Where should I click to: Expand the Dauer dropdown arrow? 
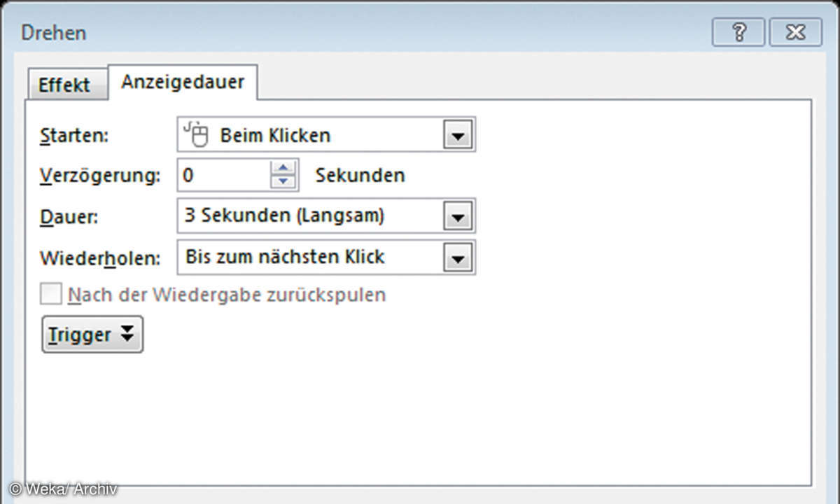pyautogui.click(x=458, y=216)
